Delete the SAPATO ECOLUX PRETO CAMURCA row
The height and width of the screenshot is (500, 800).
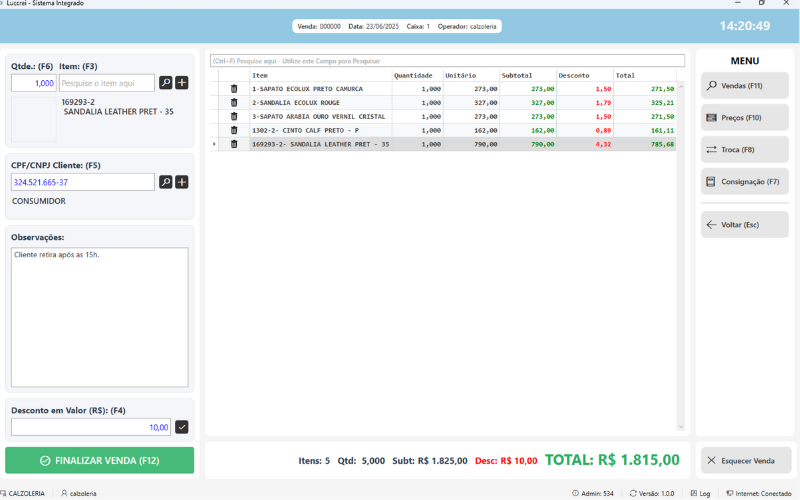pyautogui.click(x=234, y=89)
